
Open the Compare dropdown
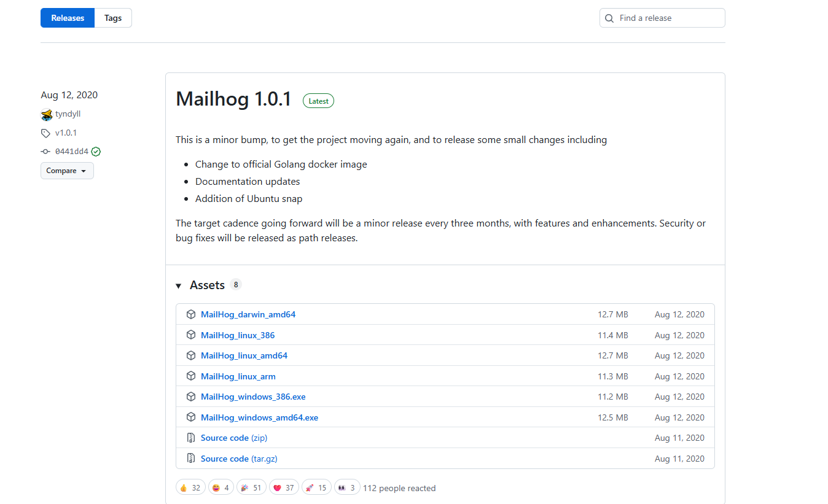(67, 171)
